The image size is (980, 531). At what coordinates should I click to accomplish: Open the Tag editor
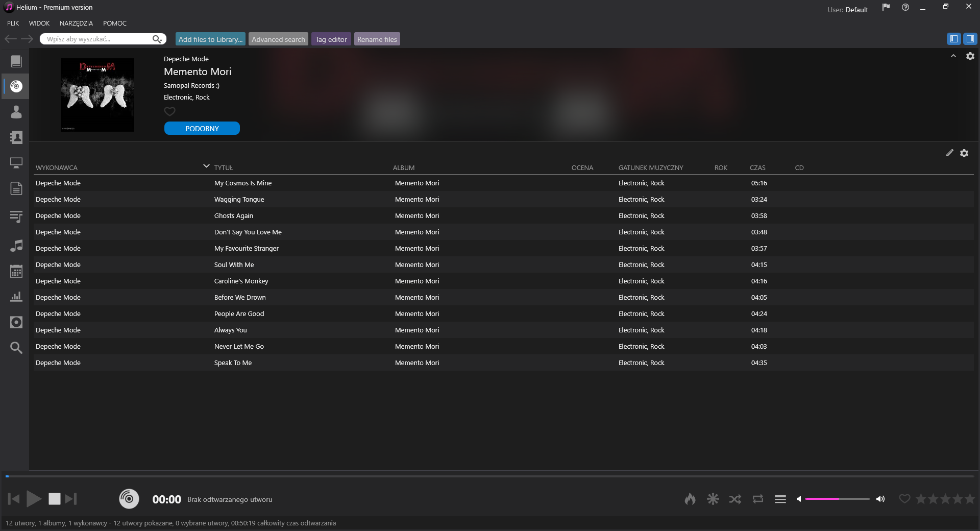click(x=331, y=39)
